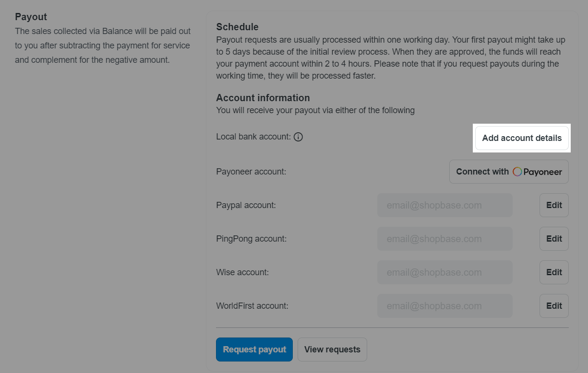Click into the WorldFirst account email field
This screenshot has height=373, width=588.
[x=444, y=306]
